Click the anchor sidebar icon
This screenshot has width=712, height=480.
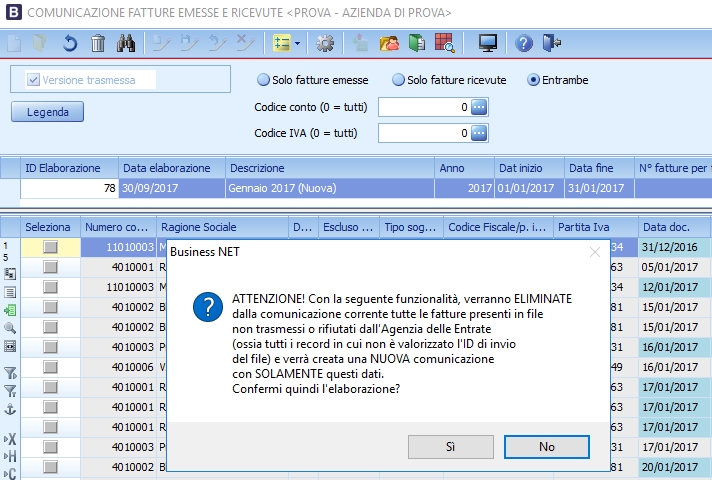tap(10, 409)
